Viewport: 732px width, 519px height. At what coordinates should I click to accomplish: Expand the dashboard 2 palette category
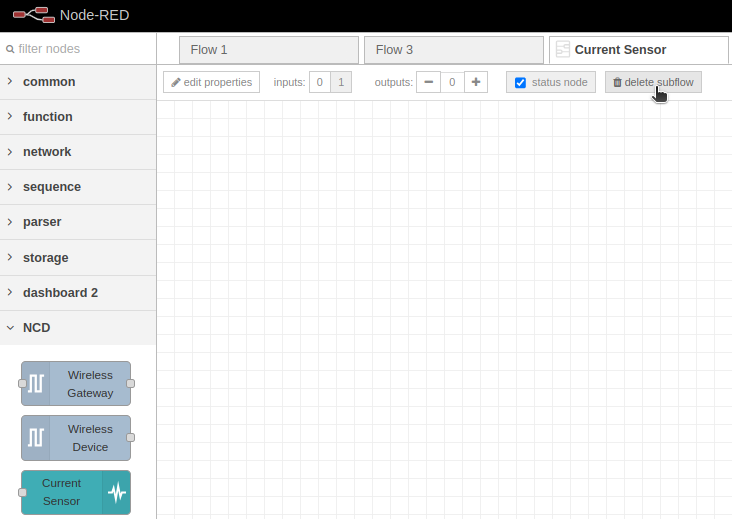(78, 293)
